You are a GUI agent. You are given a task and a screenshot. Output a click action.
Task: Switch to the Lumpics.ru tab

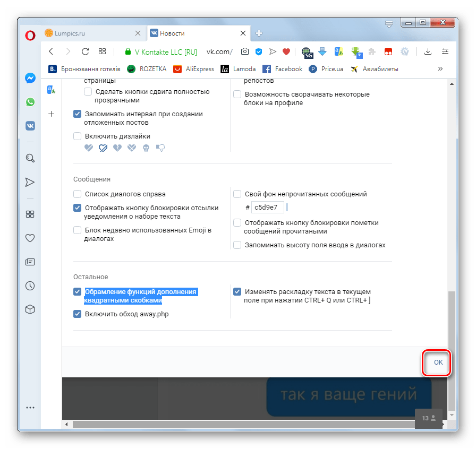click(91, 33)
